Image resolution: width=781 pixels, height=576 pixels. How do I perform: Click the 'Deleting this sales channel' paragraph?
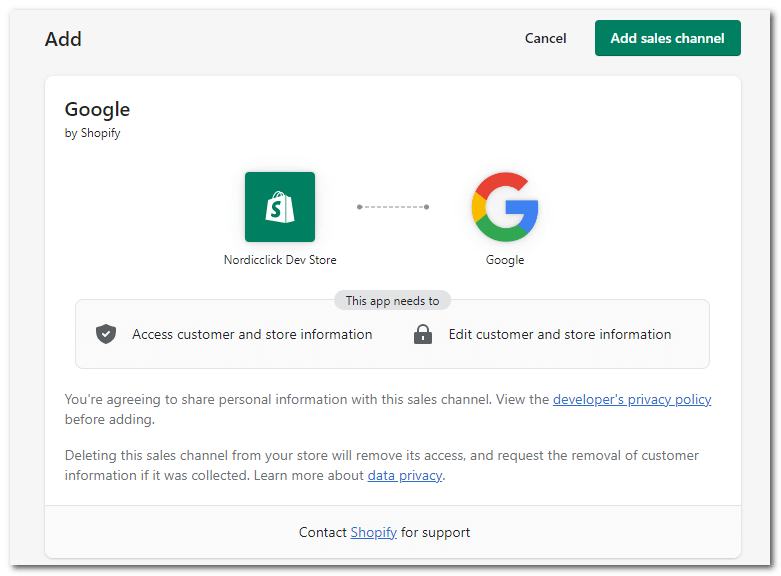point(382,465)
